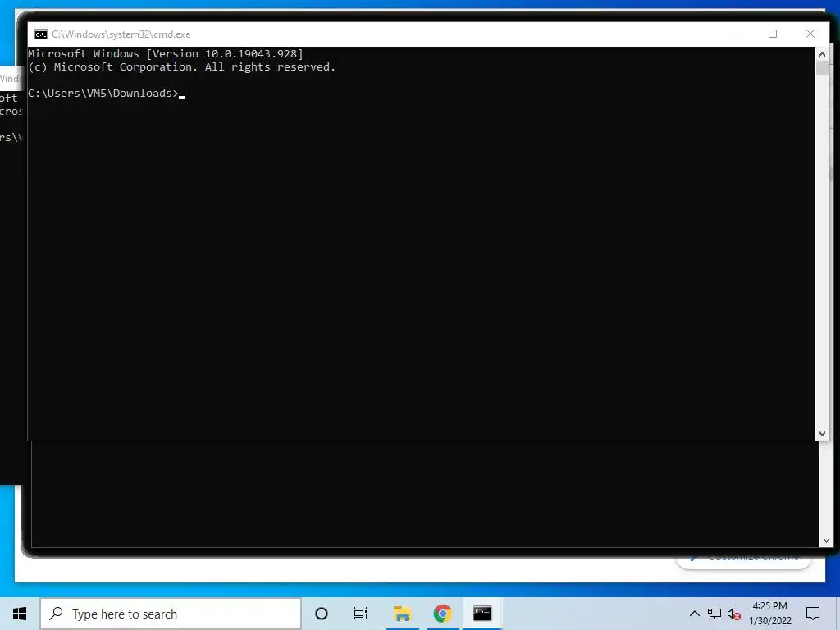
Task: Switch to Google Chrome in the taskbar
Action: coord(442,614)
